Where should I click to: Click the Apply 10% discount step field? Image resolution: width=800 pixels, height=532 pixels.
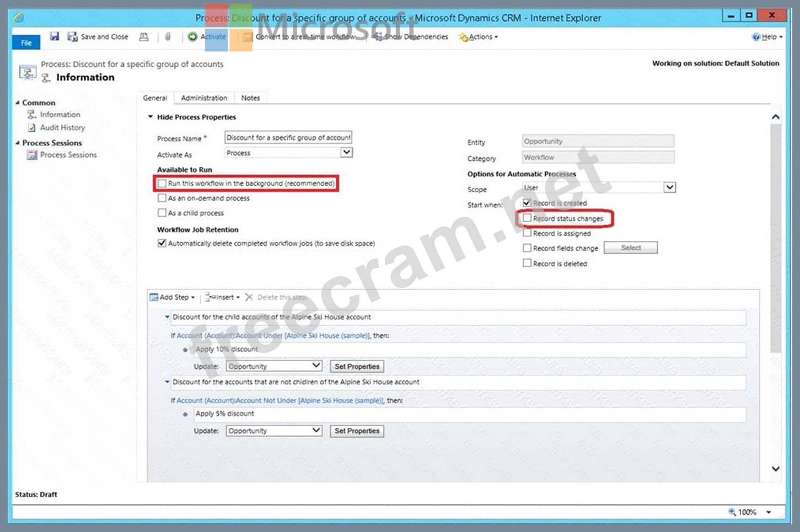(x=470, y=350)
